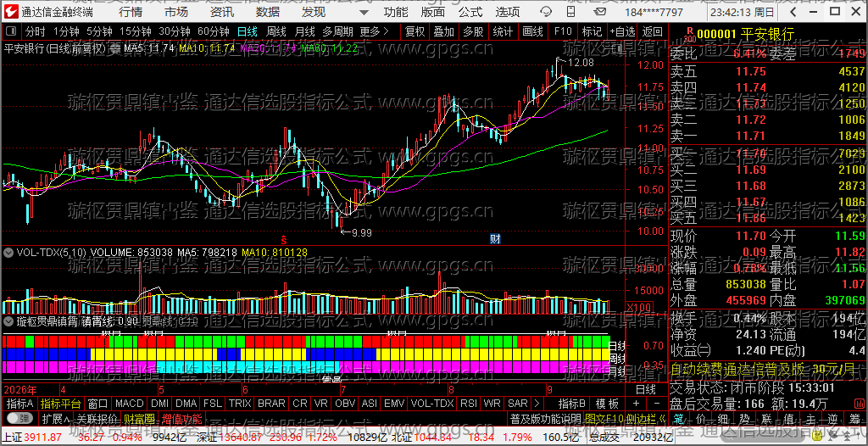Click the 画线 drawing button
Screen dimensions: 868x446
tap(532, 31)
